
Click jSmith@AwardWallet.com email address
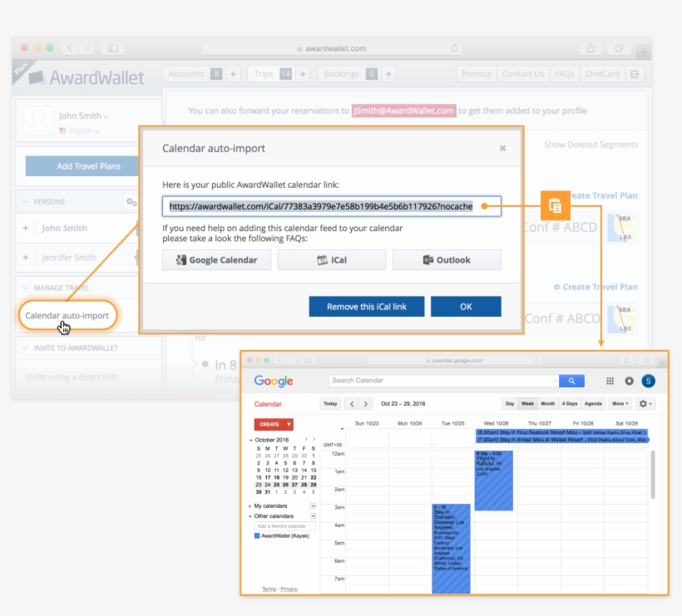[x=403, y=111]
